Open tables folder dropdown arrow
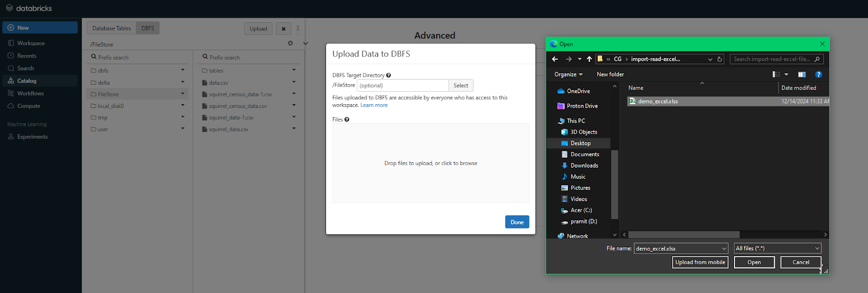Viewport: 868px width, 293px height. point(294,70)
